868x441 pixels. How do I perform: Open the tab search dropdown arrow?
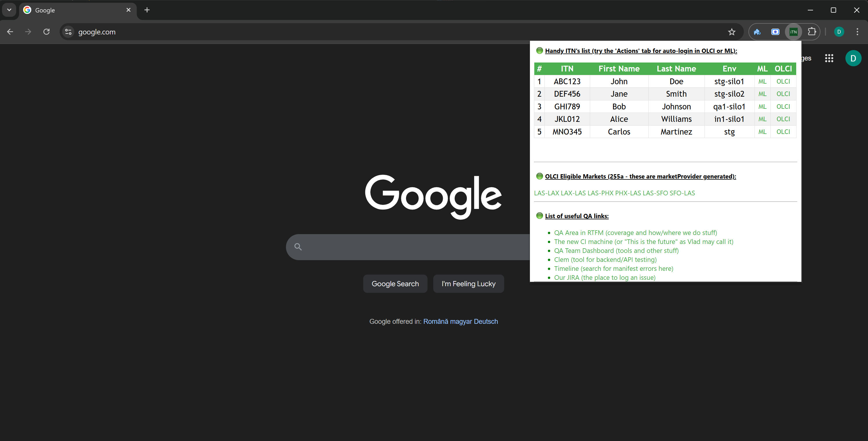pos(9,10)
